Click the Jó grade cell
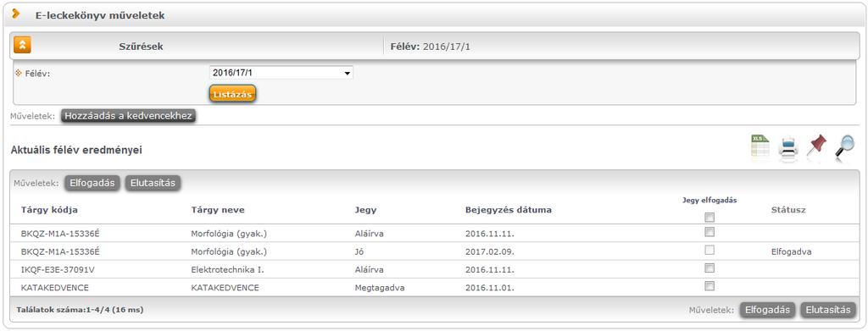 359,251
